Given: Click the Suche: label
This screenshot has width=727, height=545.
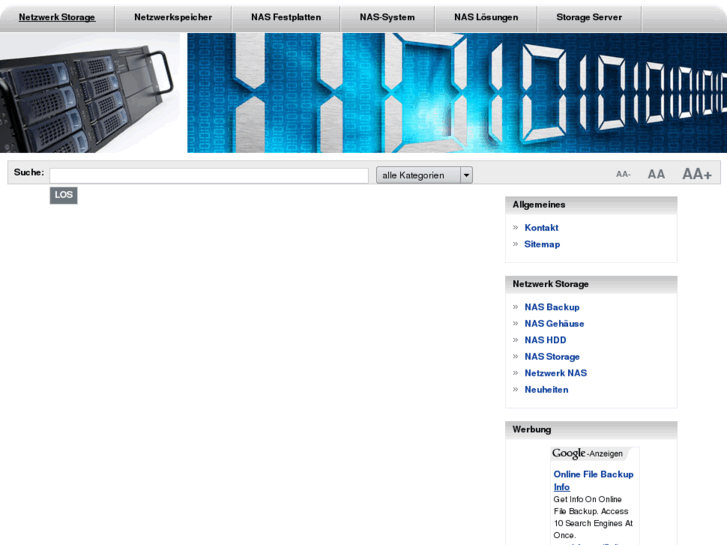Looking at the screenshot, I should tap(29, 173).
